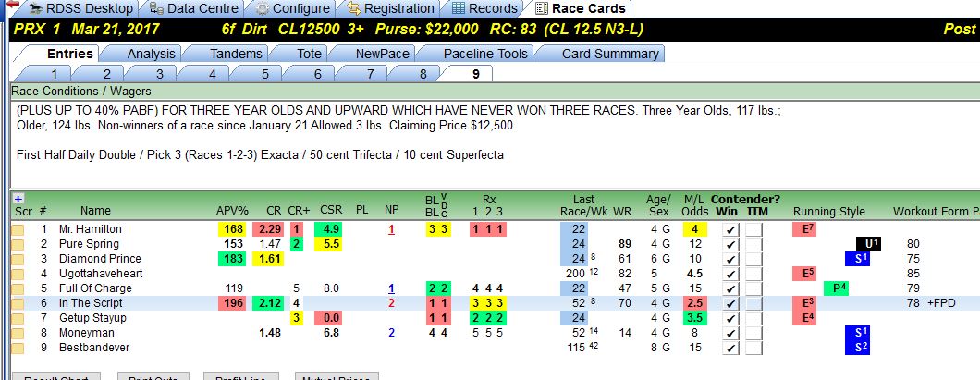Toggle scratch box for Pure Spring
980x380 pixels.
pos(18,244)
